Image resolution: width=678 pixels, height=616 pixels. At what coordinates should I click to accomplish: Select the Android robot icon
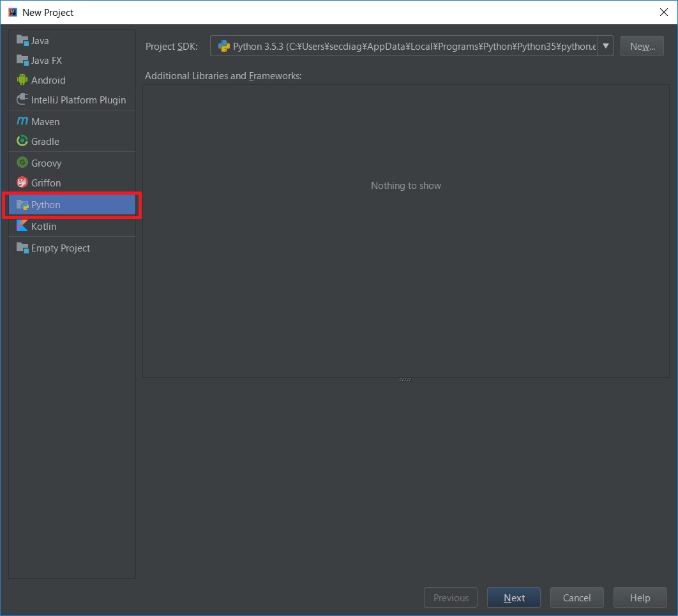(x=22, y=80)
